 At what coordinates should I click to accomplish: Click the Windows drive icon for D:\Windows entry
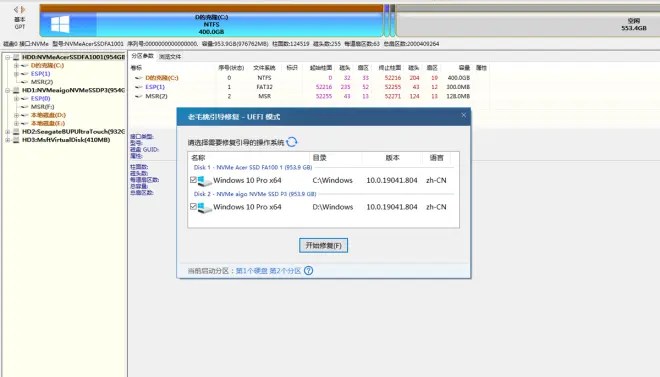(204, 207)
